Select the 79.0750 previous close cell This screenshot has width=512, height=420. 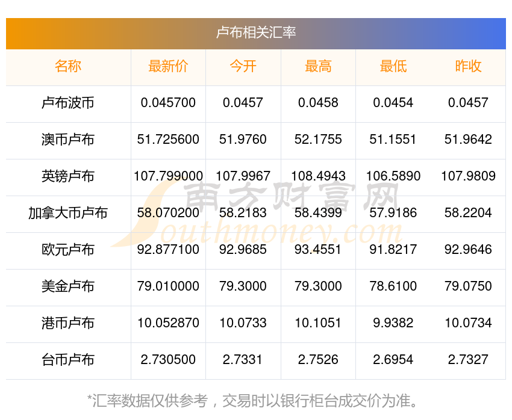pos(468,286)
